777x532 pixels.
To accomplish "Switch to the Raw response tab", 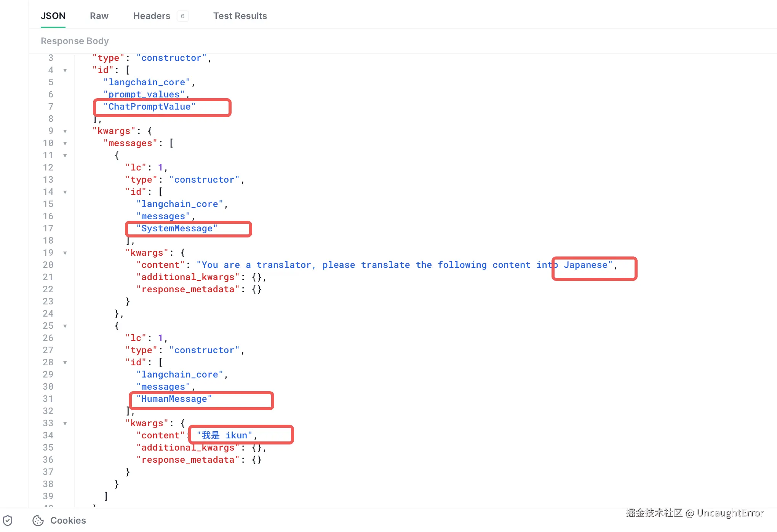I will 99,16.
